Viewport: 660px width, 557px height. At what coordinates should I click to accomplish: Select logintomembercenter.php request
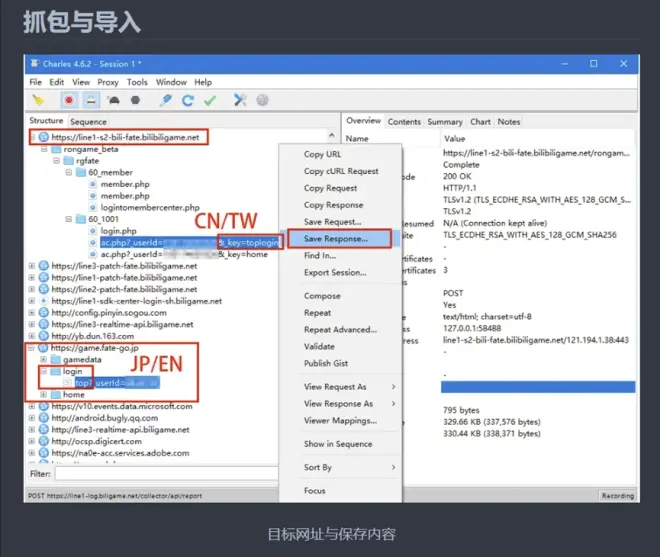click(150, 208)
